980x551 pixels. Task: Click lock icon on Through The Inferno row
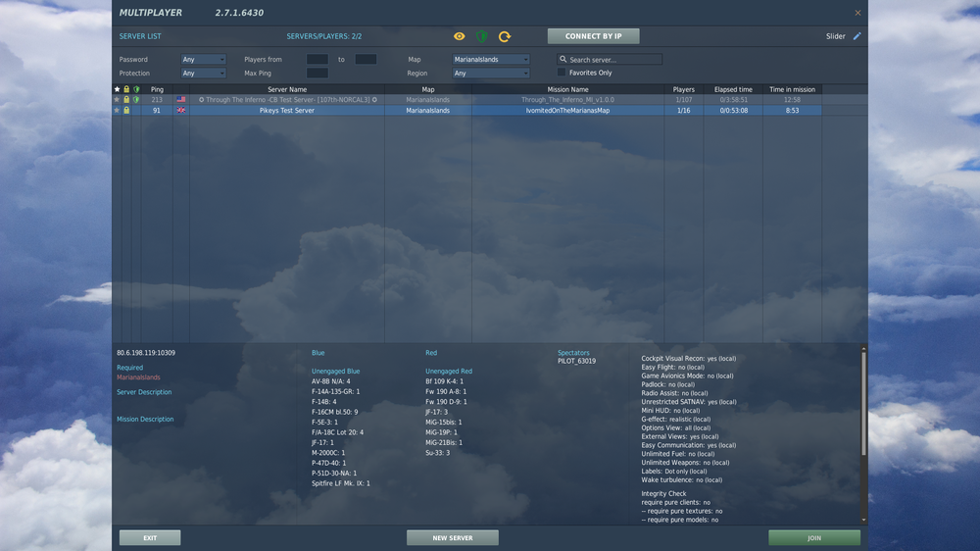pyautogui.click(x=126, y=99)
